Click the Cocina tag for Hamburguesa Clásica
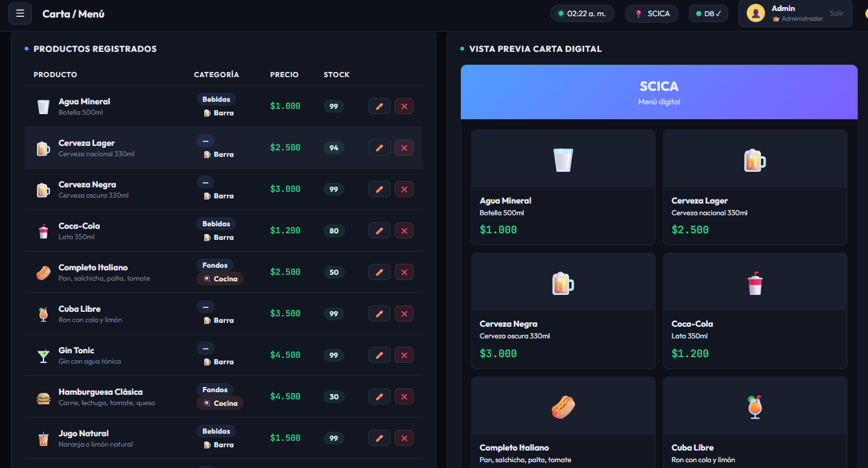This screenshot has width=868, height=468. click(x=220, y=403)
